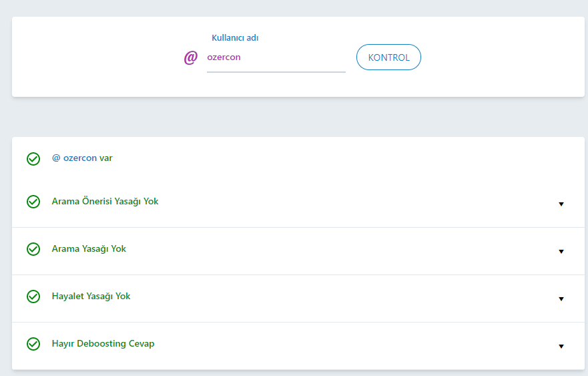Expand the Arama Önerisi Yasağı Yok arrow
Viewport: 588px width, 376px height.
561,204
